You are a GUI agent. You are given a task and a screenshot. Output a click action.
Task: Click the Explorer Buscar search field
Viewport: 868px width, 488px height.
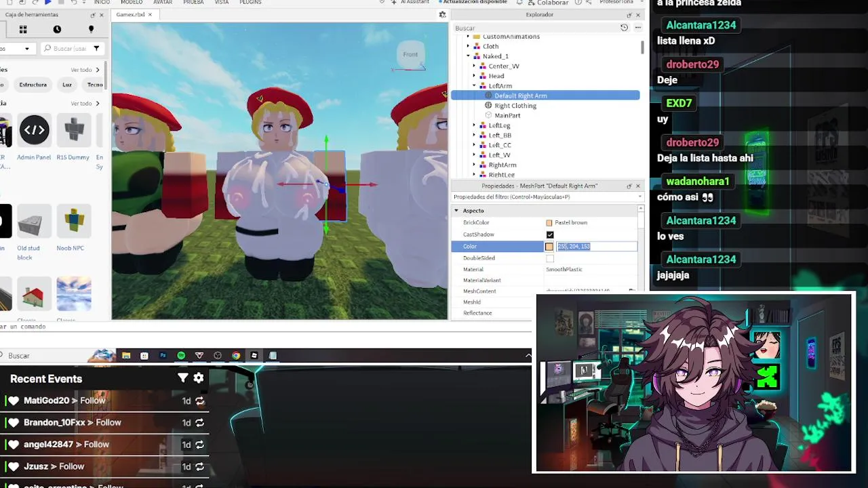coord(536,28)
